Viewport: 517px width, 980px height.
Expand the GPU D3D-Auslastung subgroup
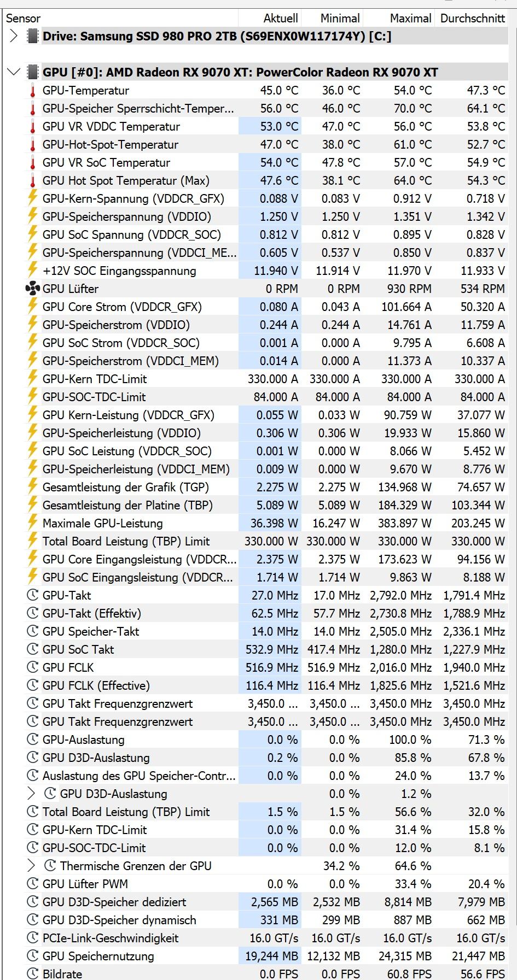coord(32,794)
